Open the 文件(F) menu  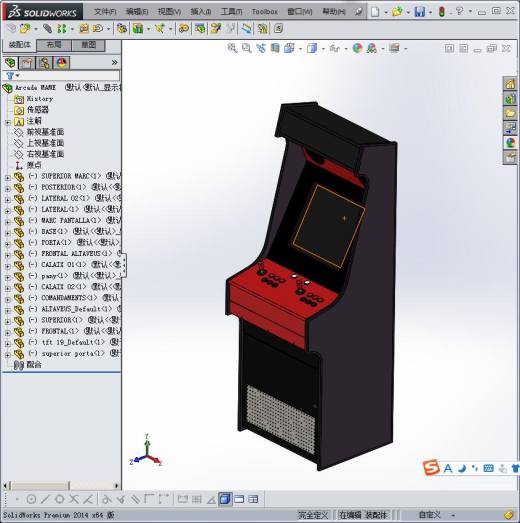point(105,12)
